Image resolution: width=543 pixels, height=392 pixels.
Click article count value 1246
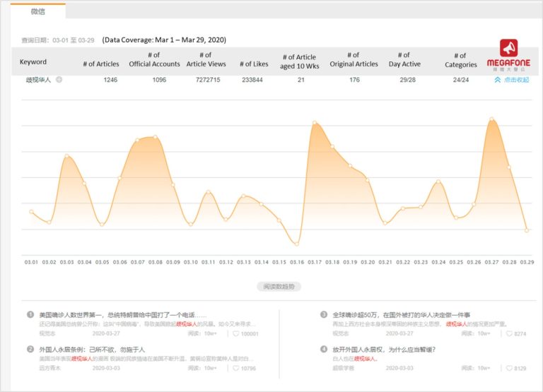point(110,80)
